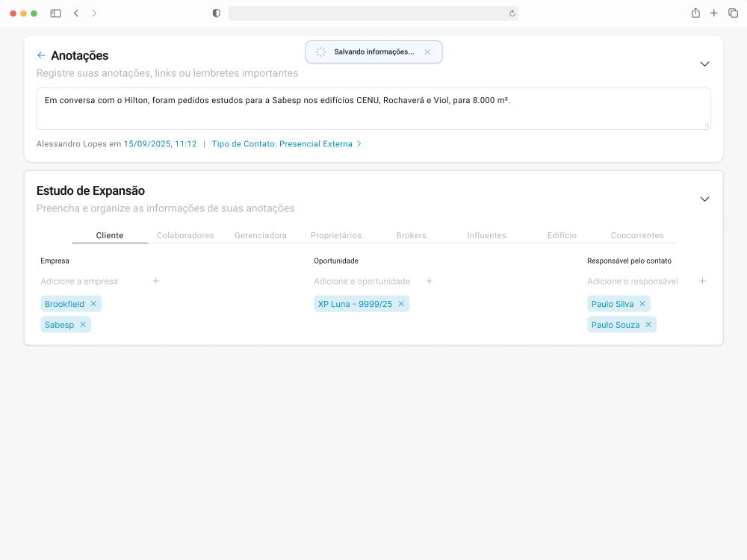
Task: Click the Paulo Silva label
Action: point(613,304)
